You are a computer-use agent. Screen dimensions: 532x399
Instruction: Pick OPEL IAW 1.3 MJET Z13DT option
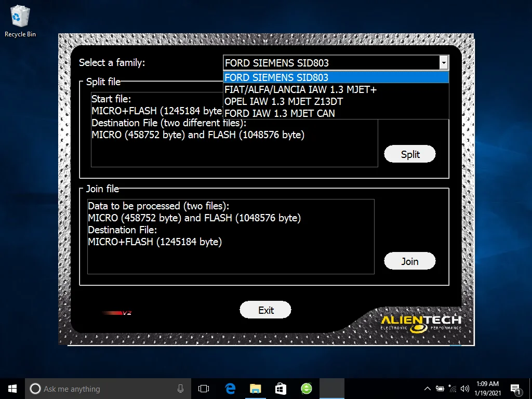[x=336, y=101]
